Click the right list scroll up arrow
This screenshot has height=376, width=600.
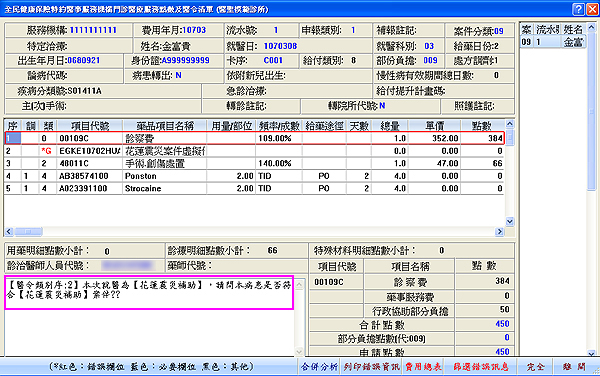(x=592, y=27)
